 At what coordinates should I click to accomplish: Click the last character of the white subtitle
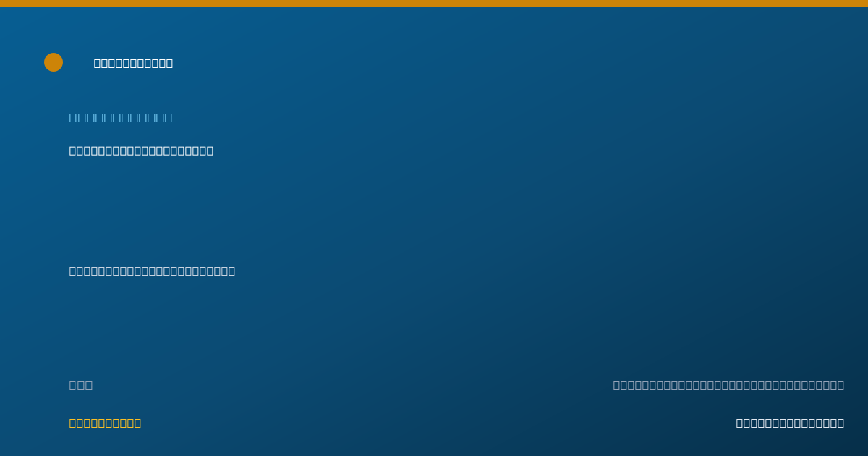point(210,151)
